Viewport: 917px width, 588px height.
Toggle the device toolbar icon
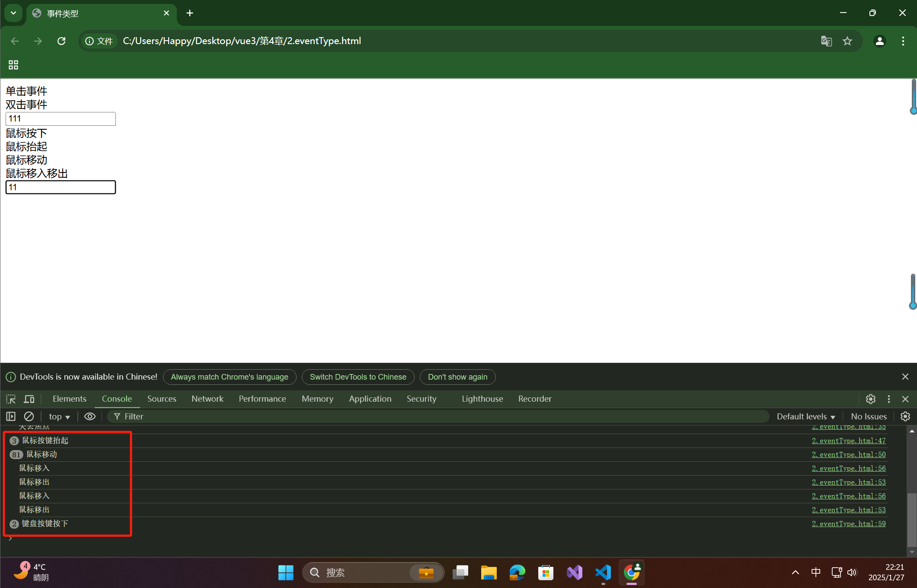pos(29,399)
